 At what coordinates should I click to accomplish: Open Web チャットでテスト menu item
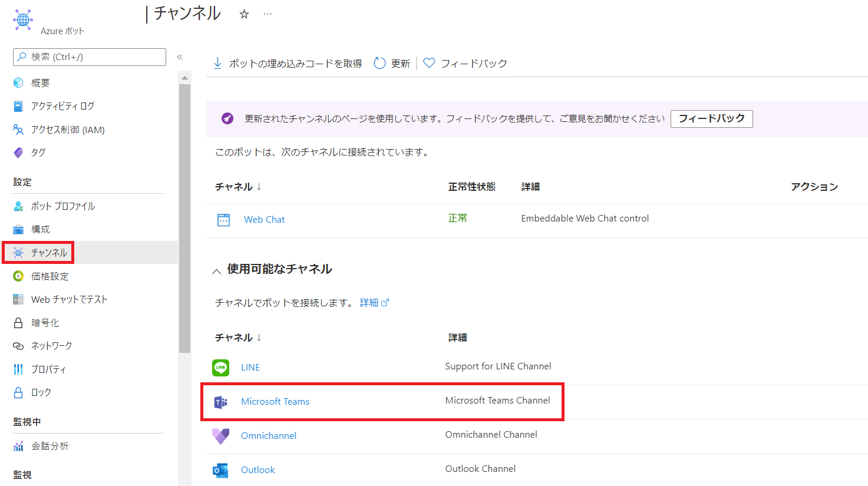pos(69,299)
